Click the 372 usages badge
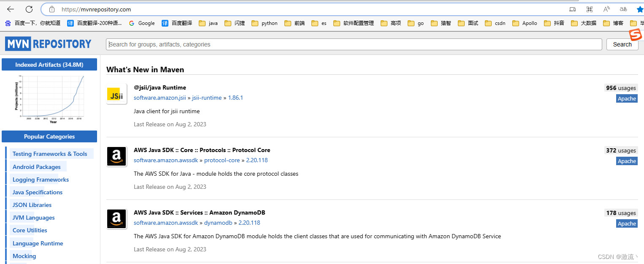This screenshot has width=644, height=264. click(621, 150)
